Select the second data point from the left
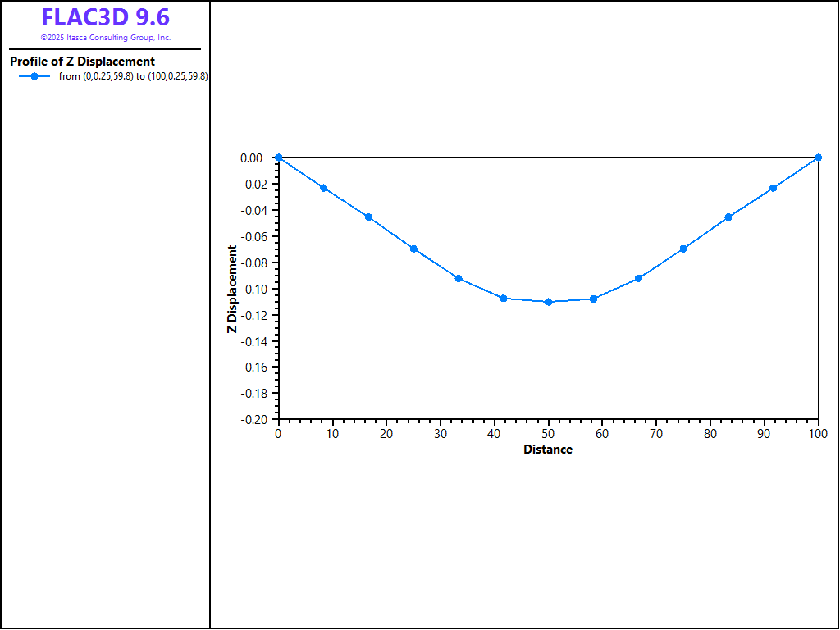Viewport: 840px width, 630px height. click(323, 188)
